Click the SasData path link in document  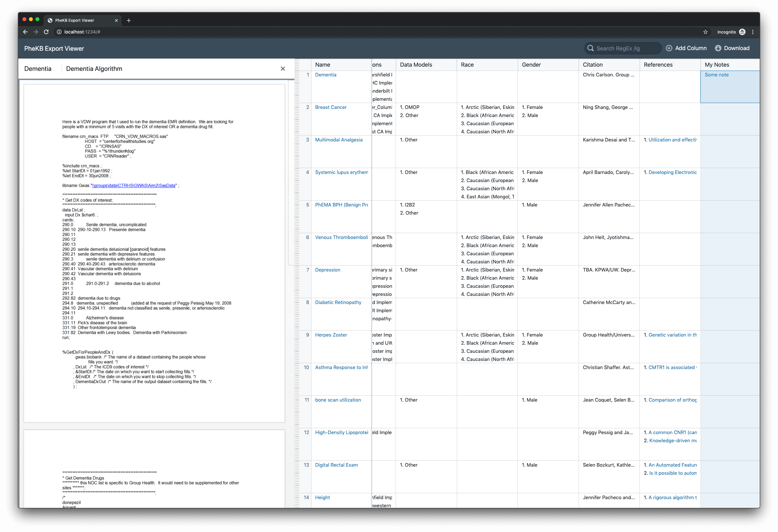134,185
